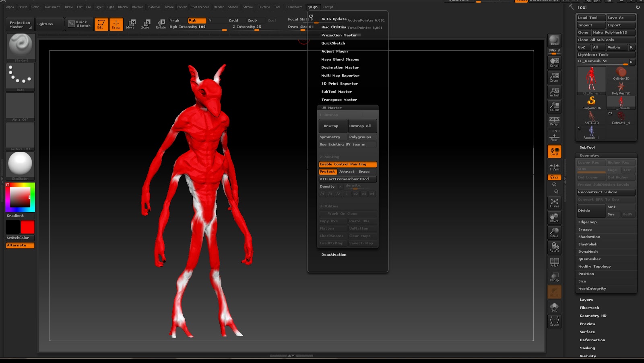
Task: Adjust the Rgb Intensity slider
Action: coord(197,27)
